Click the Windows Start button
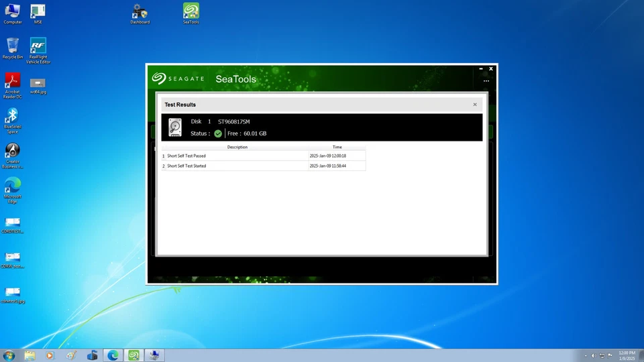 [x=9, y=355]
